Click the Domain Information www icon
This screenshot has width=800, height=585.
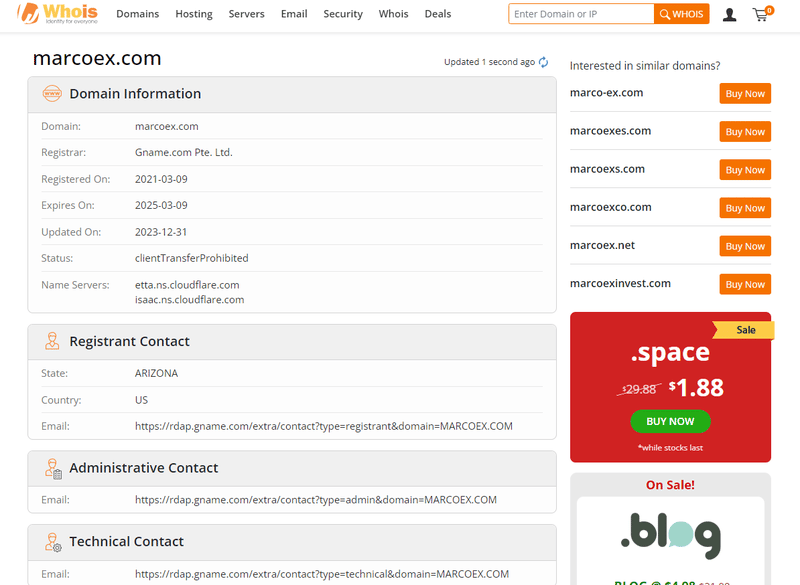point(52,94)
